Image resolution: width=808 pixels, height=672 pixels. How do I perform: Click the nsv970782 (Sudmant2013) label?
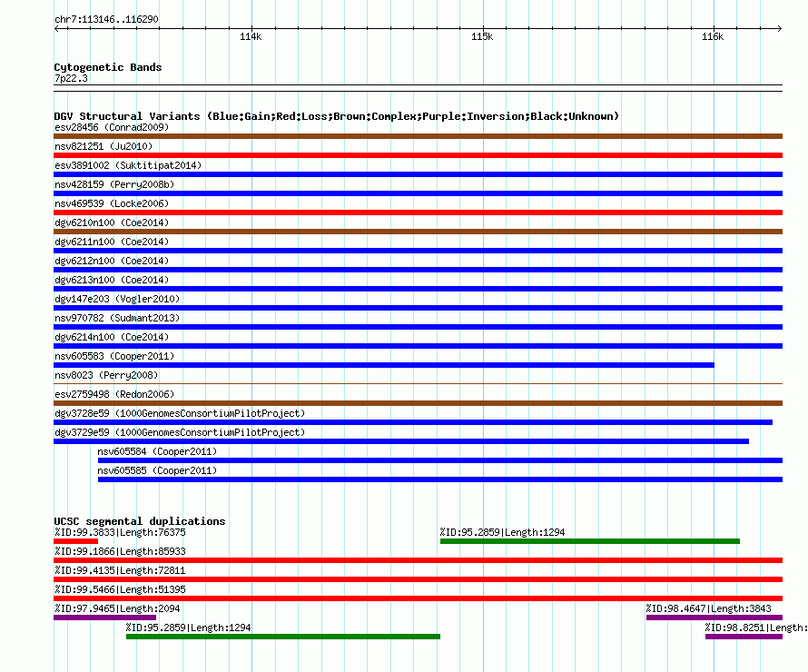(117, 318)
